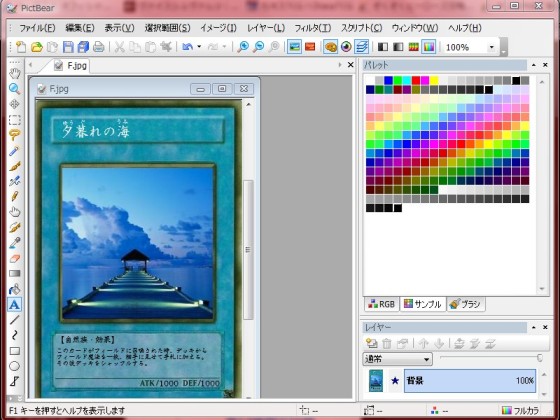Click the Zoom out magnifier icon
This screenshot has width=560, height=420.
tap(258, 47)
